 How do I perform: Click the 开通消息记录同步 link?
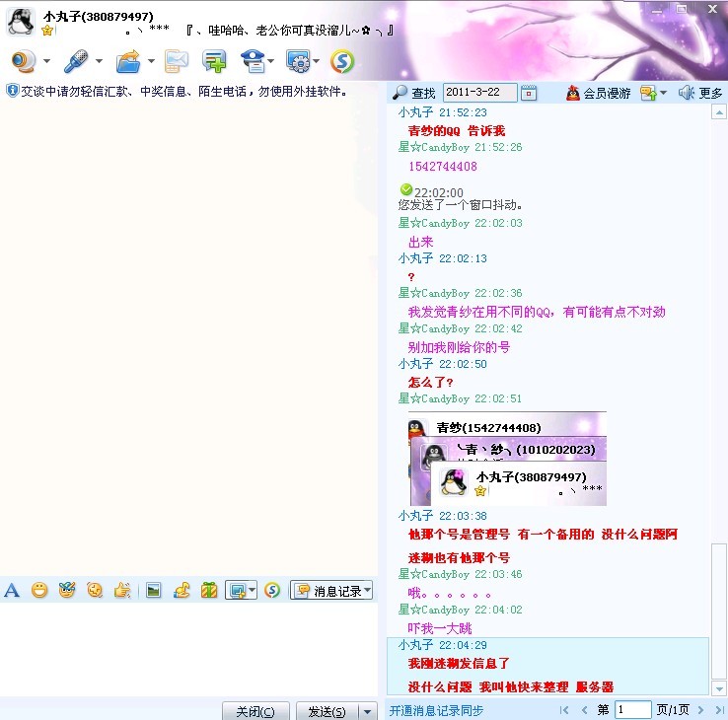[x=436, y=710]
